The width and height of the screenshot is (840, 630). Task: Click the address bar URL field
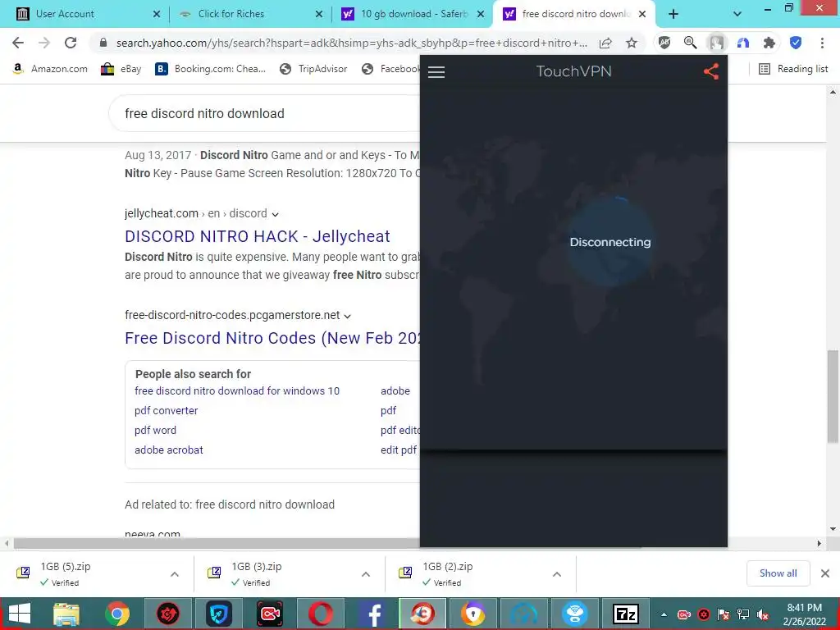(351, 43)
